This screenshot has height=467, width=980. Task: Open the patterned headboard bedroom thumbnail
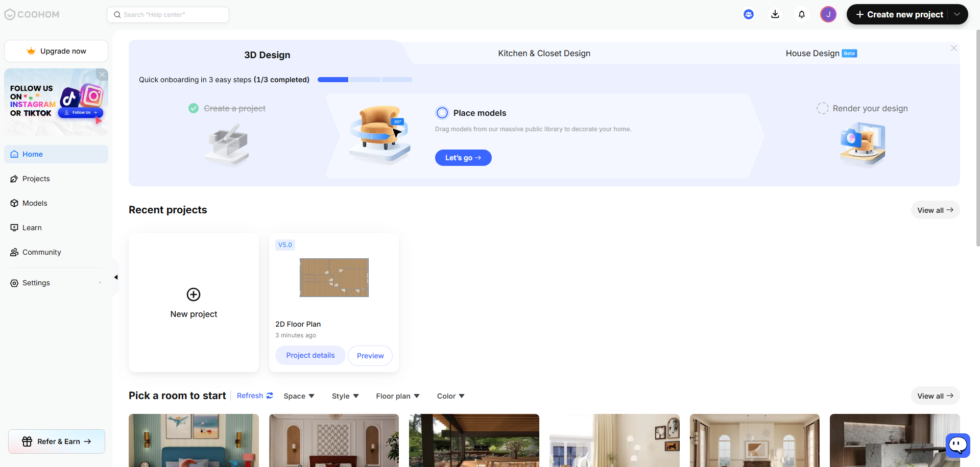coord(334,440)
